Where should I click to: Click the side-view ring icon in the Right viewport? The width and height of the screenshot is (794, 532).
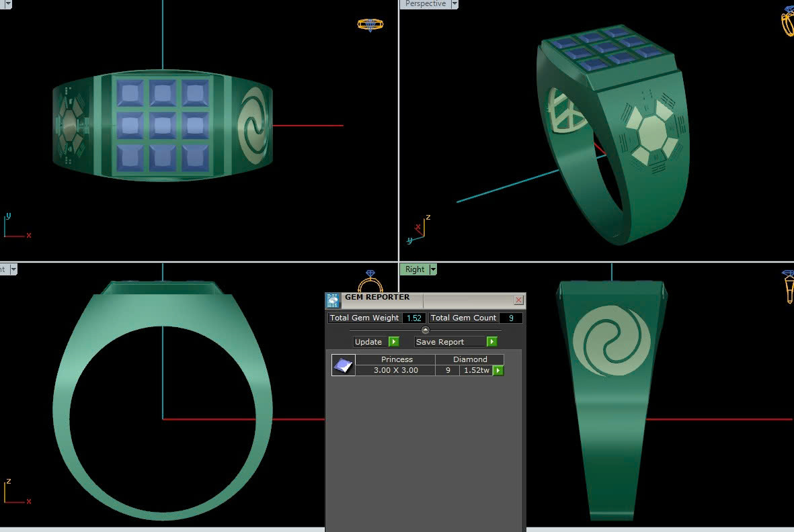click(788, 285)
